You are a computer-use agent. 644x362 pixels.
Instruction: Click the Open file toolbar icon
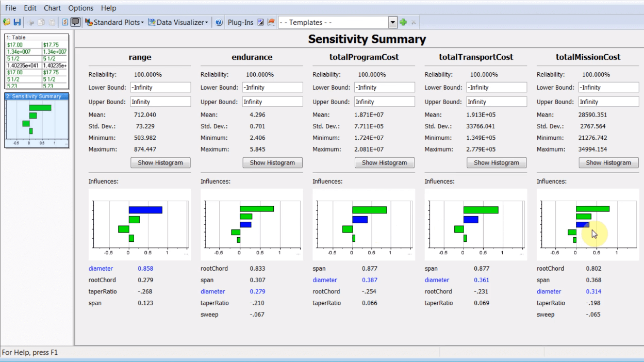(x=7, y=22)
